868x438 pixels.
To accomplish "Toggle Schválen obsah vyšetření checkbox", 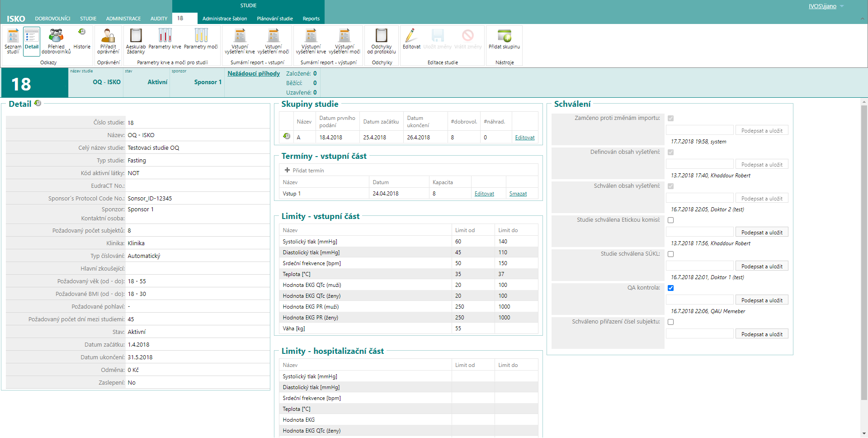I will [671, 186].
